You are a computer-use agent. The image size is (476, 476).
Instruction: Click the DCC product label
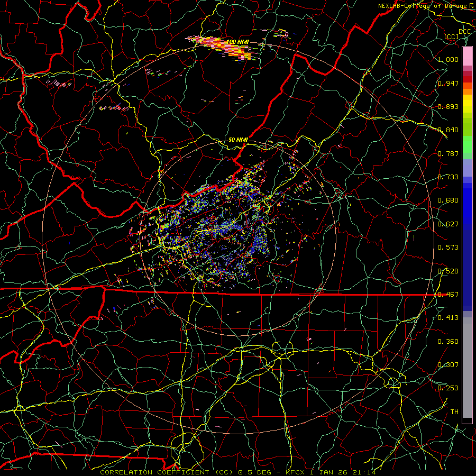click(464, 32)
